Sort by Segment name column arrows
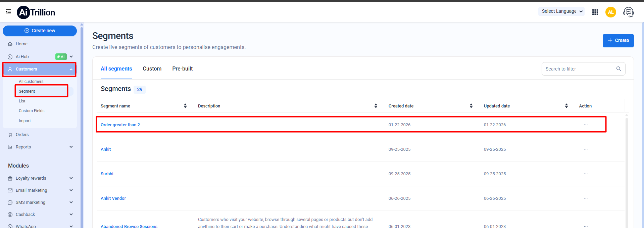 [185, 106]
